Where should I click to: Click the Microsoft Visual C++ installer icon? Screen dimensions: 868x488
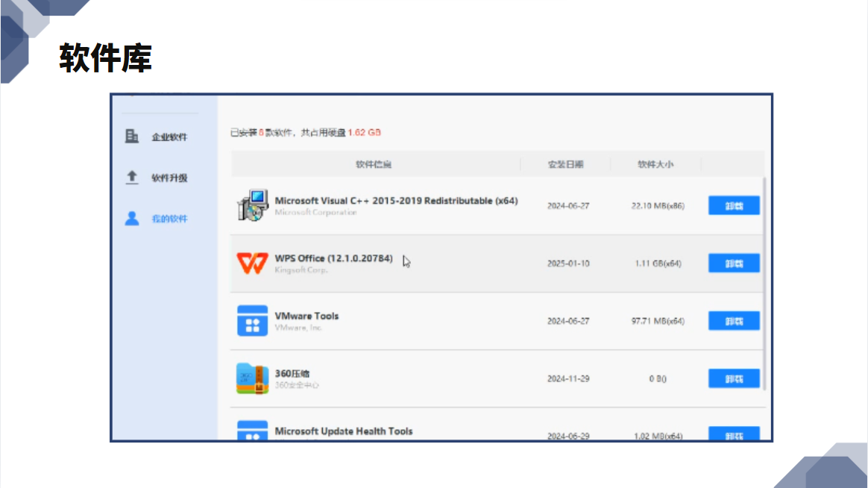point(253,205)
